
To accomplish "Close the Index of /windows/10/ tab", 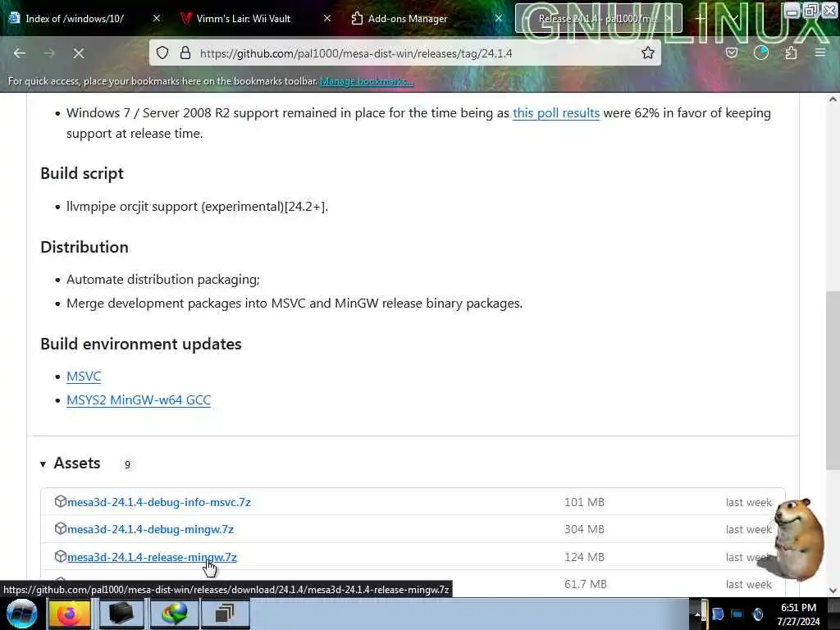I will (x=157, y=18).
